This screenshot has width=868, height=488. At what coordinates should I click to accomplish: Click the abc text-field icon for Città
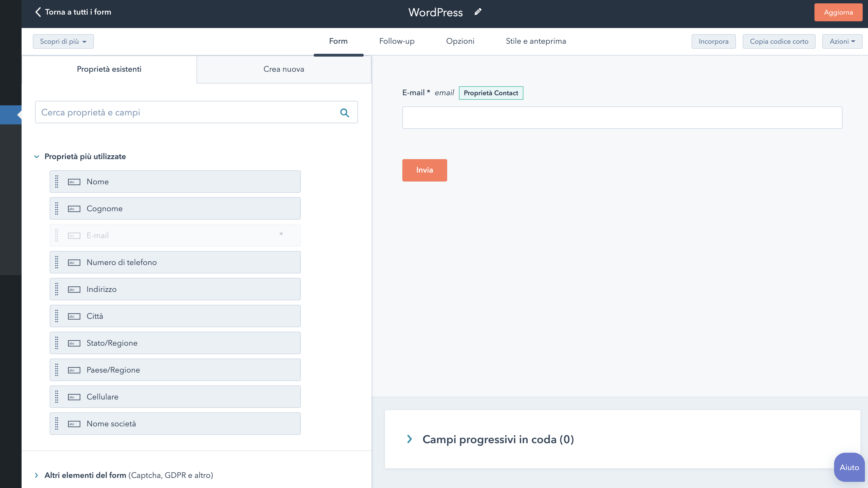(x=74, y=317)
